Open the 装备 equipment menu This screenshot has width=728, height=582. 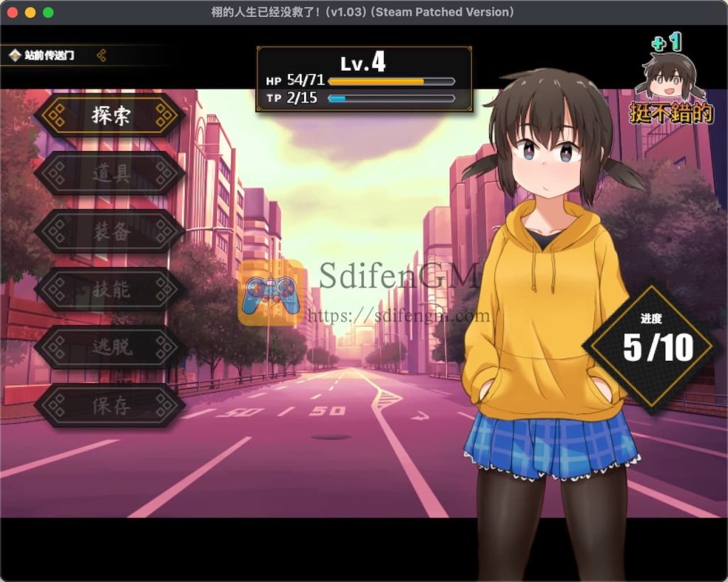(109, 231)
